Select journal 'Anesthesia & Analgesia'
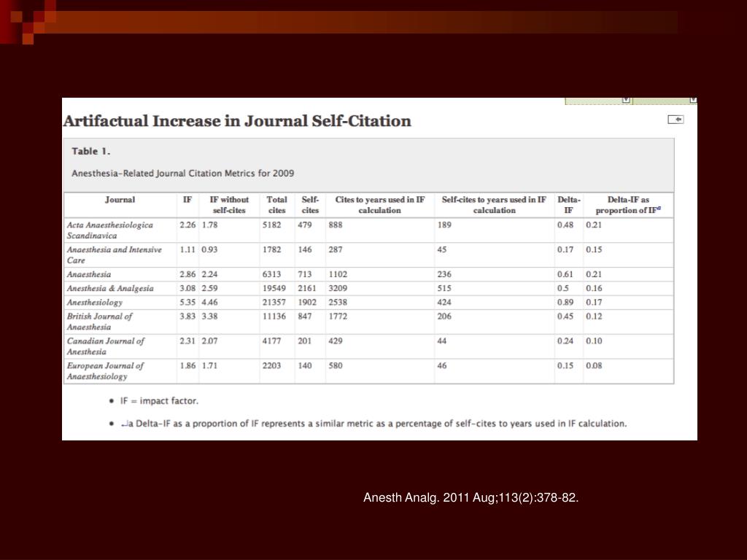The width and height of the screenshot is (747, 560). click(110, 289)
